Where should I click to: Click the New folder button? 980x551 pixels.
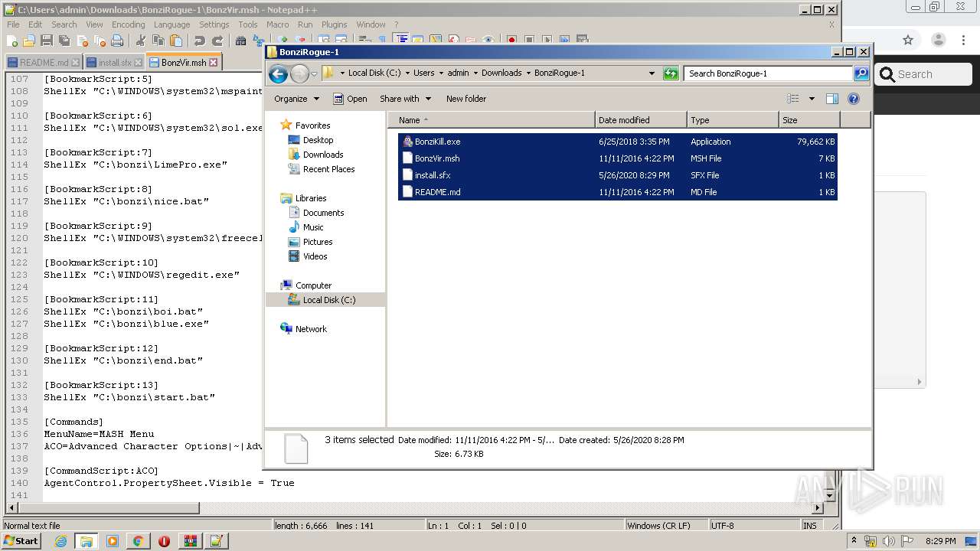(x=466, y=99)
